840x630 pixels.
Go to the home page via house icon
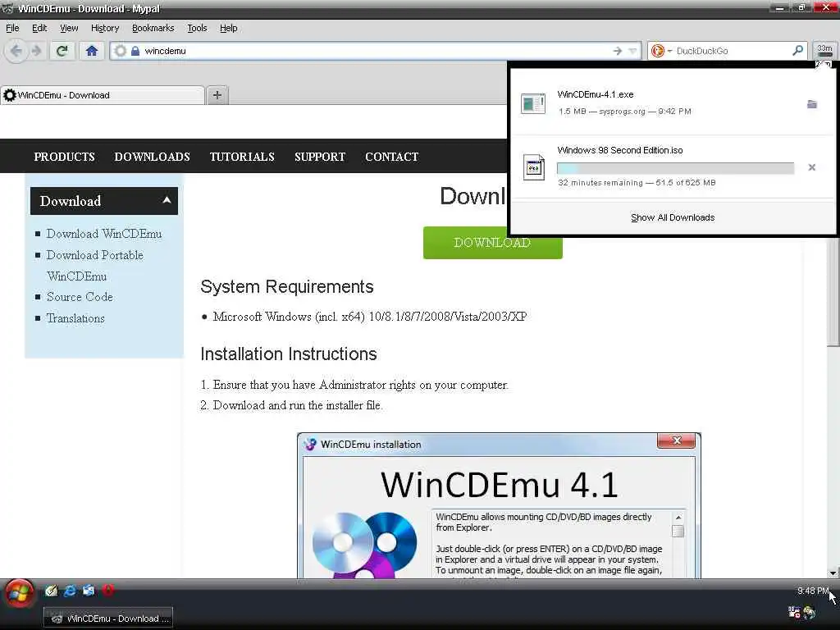(x=92, y=51)
